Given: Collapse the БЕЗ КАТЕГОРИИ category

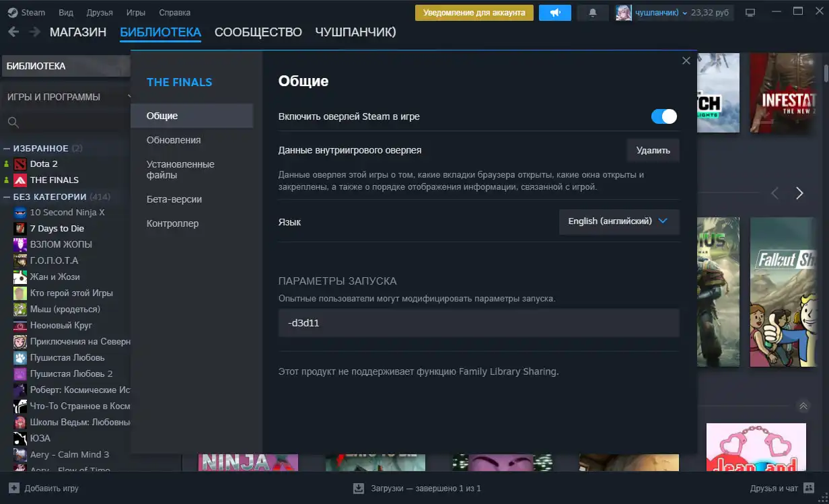Looking at the screenshot, I should pos(7,196).
